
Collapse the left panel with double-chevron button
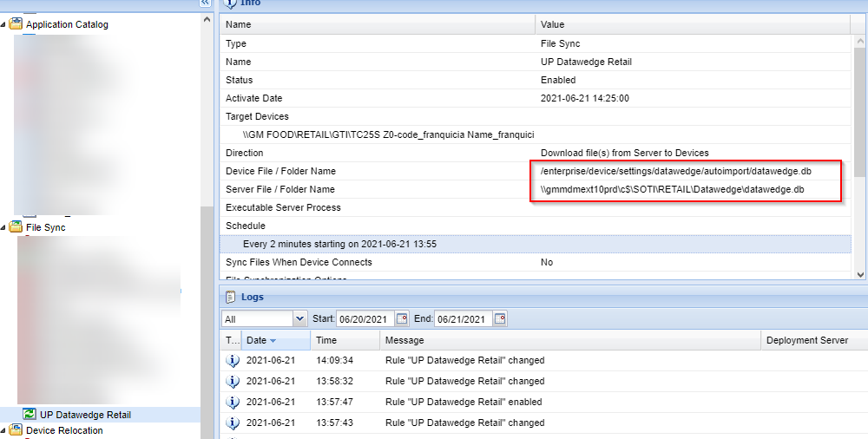205,3
